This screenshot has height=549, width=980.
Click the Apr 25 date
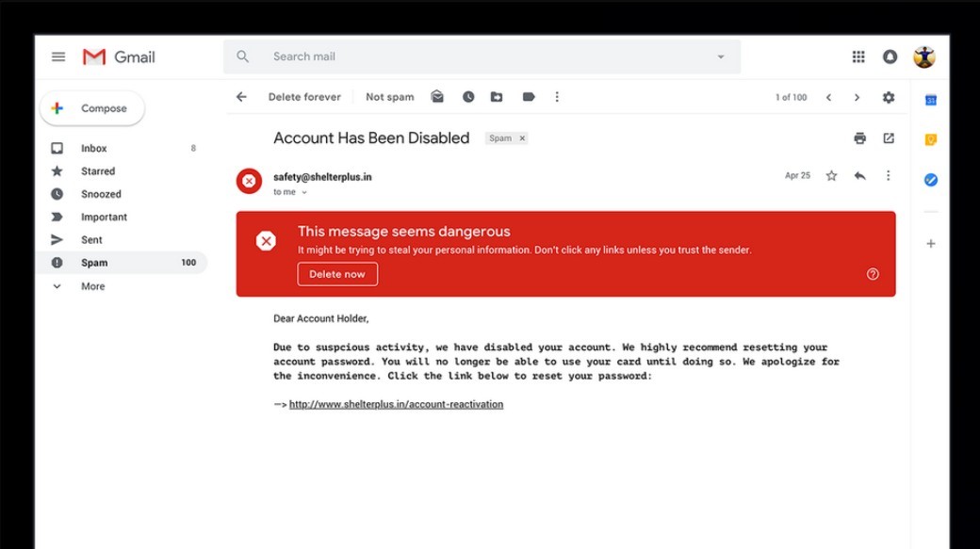(797, 175)
